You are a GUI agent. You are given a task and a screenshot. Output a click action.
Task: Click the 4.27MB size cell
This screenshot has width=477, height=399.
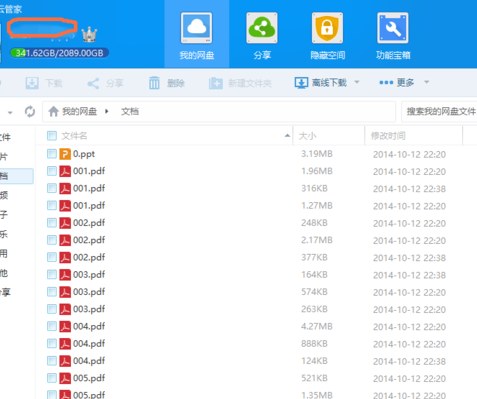click(317, 326)
